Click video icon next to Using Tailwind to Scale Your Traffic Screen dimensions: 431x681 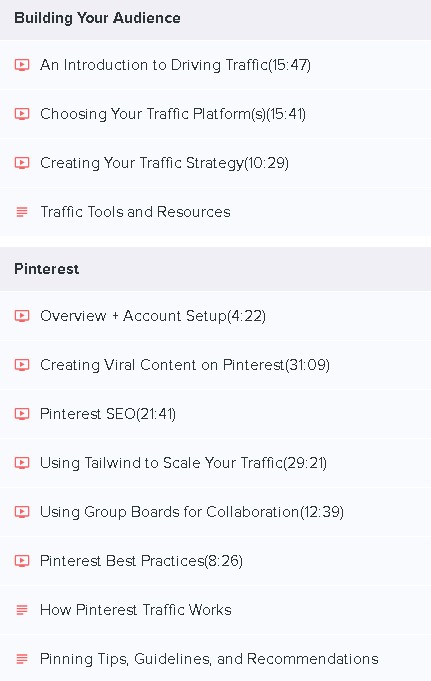click(x=22, y=463)
